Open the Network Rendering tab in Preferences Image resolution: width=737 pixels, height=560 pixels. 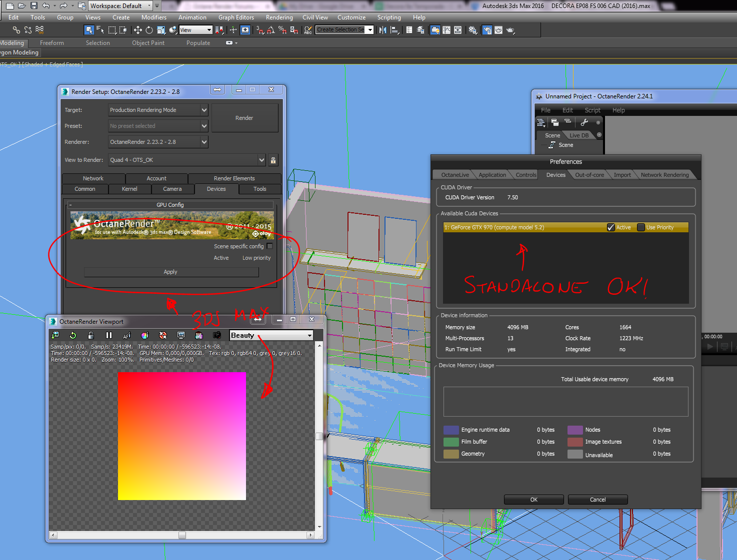pyautogui.click(x=664, y=175)
